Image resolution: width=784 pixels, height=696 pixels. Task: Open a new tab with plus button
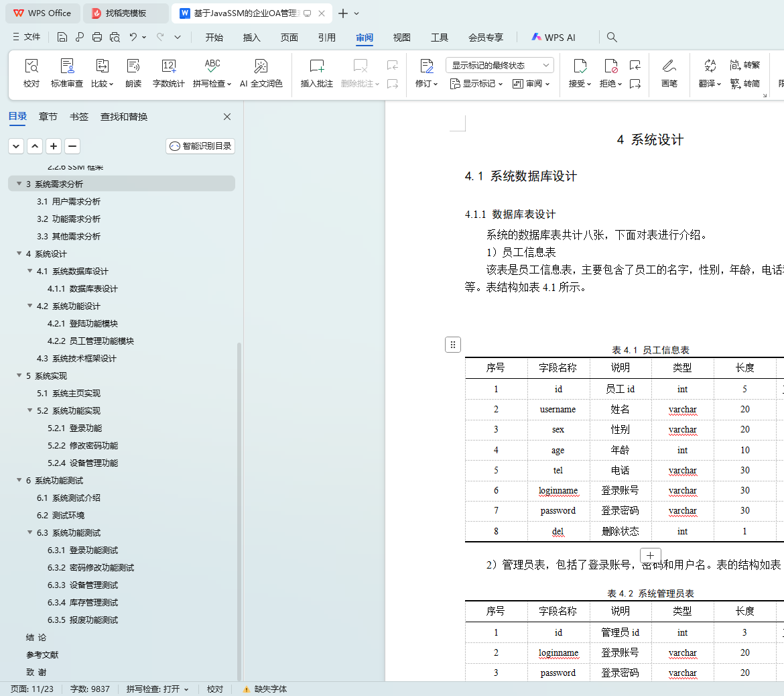tap(343, 13)
